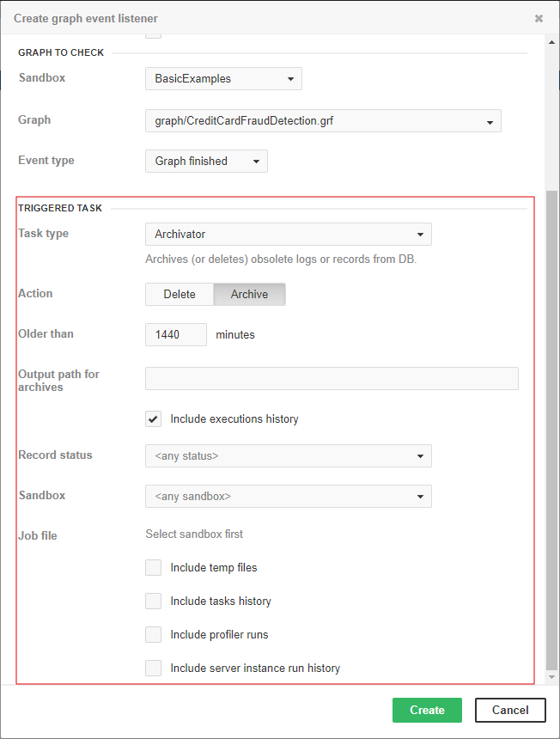Expand the Graph file dropdown
The image size is (560, 739).
pos(323,121)
